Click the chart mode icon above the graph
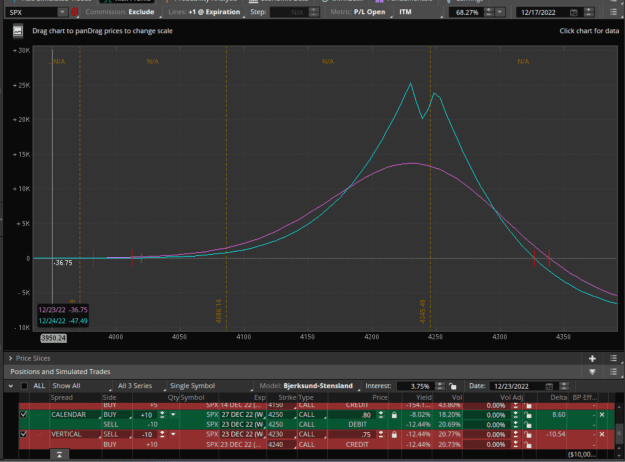The height and width of the screenshot is (462, 625). [x=18, y=31]
